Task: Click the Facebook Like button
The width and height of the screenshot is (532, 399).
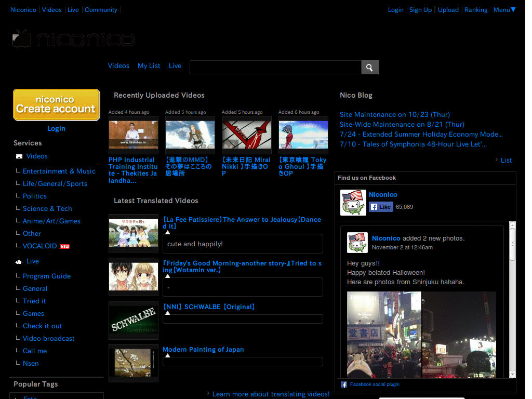Action: [x=381, y=207]
